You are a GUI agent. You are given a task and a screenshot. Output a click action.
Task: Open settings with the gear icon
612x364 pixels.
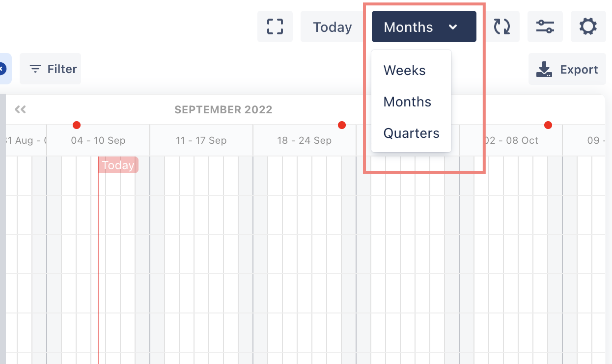588,26
